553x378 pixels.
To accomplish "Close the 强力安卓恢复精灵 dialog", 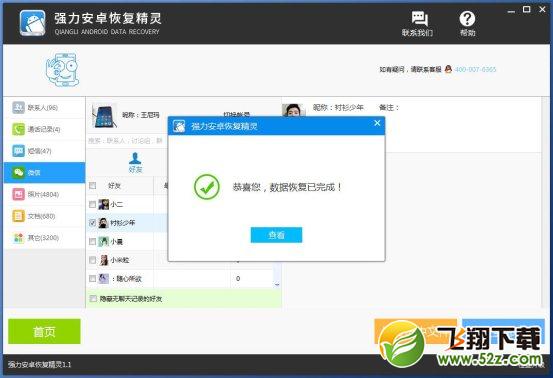I will pos(377,123).
